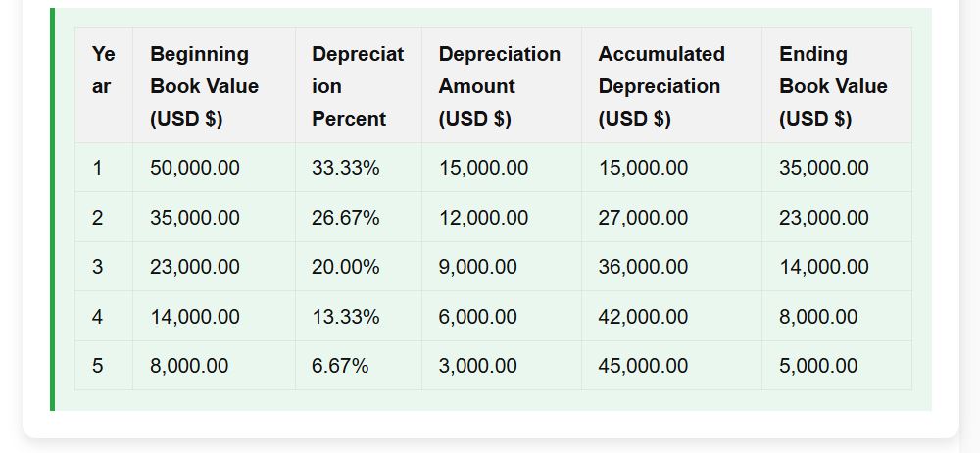Select the 13.33% percent cell
The image size is (980, 453).
(x=358, y=316)
